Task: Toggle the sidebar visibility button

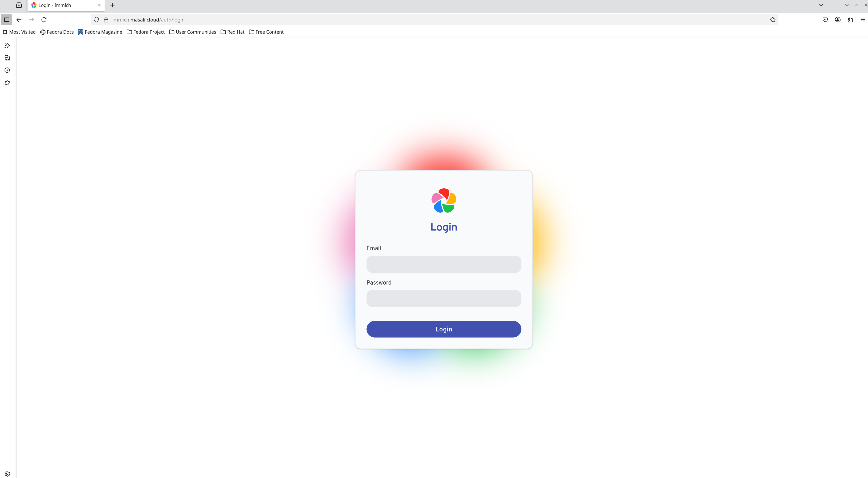Action: coord(6,20)
